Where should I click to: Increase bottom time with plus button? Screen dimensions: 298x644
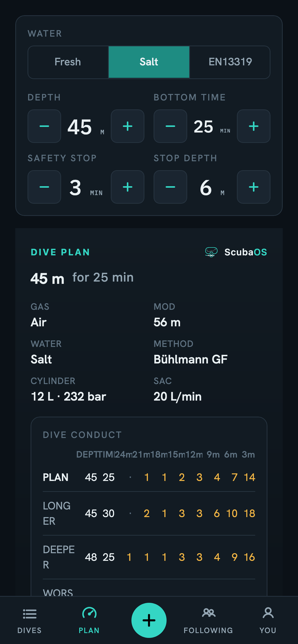254,126
